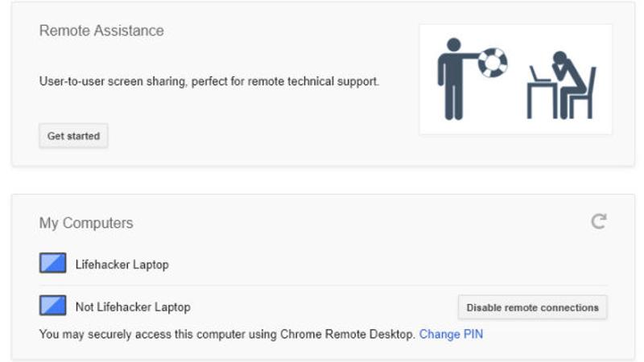Start Remote Assistance with Get started
644x362 pixels.
pyautogui.click(x=73, y=136)
